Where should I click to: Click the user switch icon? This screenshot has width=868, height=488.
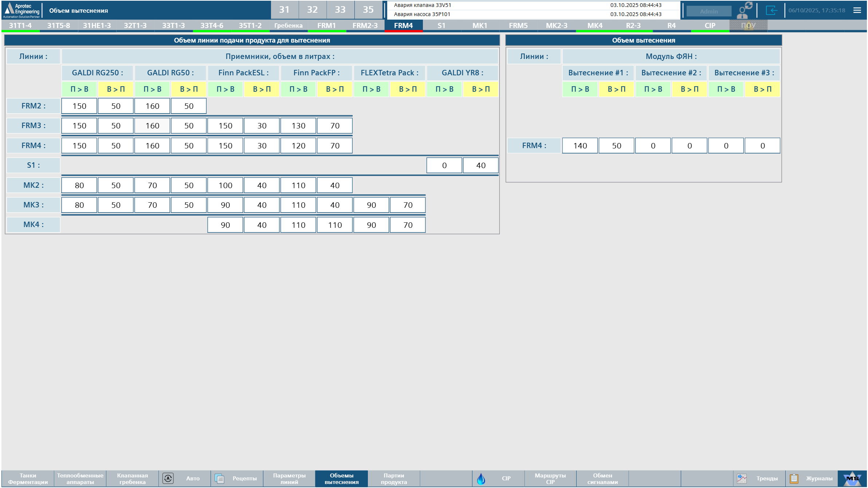click(x=744, y=10)
